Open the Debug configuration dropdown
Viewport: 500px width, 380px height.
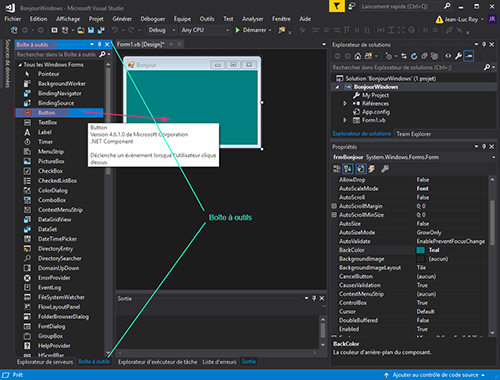pyautogui.click(x=162, y=30)
